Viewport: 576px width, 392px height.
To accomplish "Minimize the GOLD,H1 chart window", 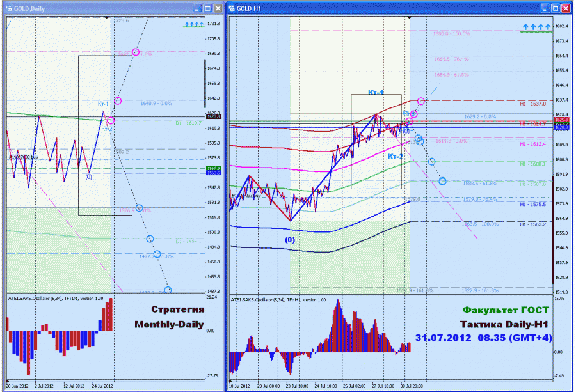I will point(545,8).
